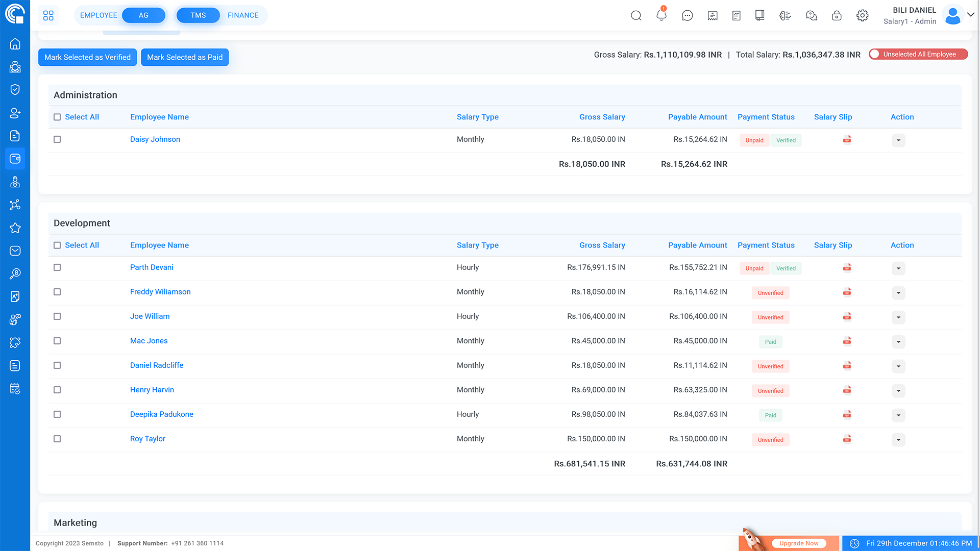Open action dropdown for Roy Taylor
The height and width of the screenshot is (551, 980).
pyautogui.click(x=898, y=440)
